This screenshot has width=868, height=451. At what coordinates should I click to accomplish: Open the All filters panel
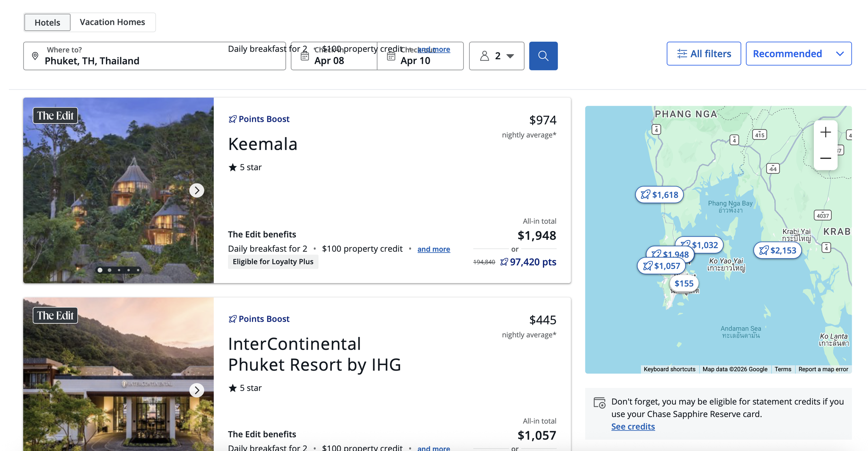click(703, 53)
